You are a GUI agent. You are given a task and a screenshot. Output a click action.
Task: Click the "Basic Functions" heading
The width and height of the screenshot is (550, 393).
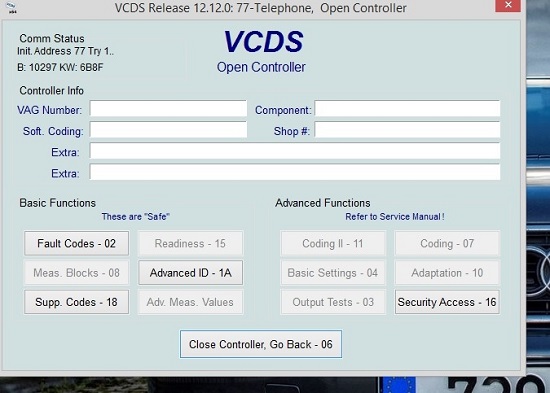(x=58, y=203)
